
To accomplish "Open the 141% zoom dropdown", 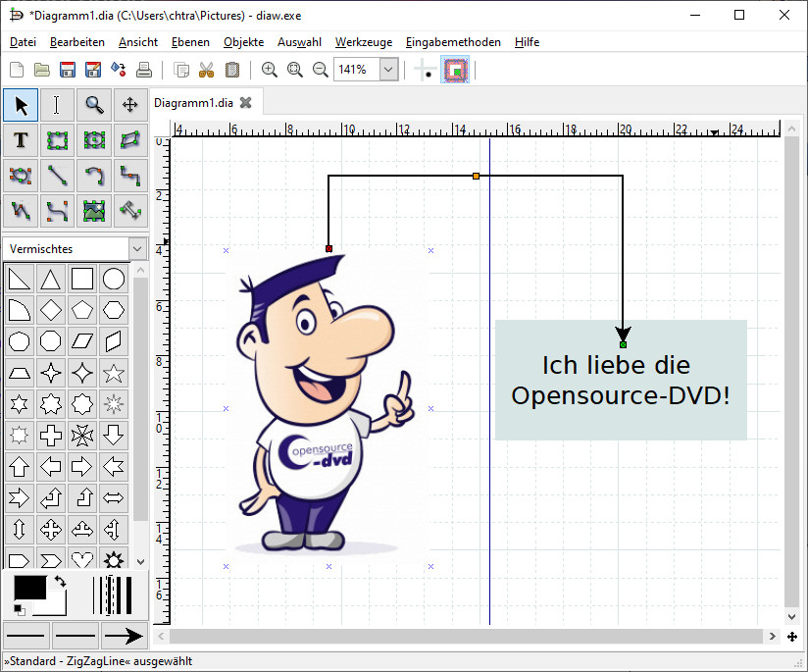I will pos(388,70).
